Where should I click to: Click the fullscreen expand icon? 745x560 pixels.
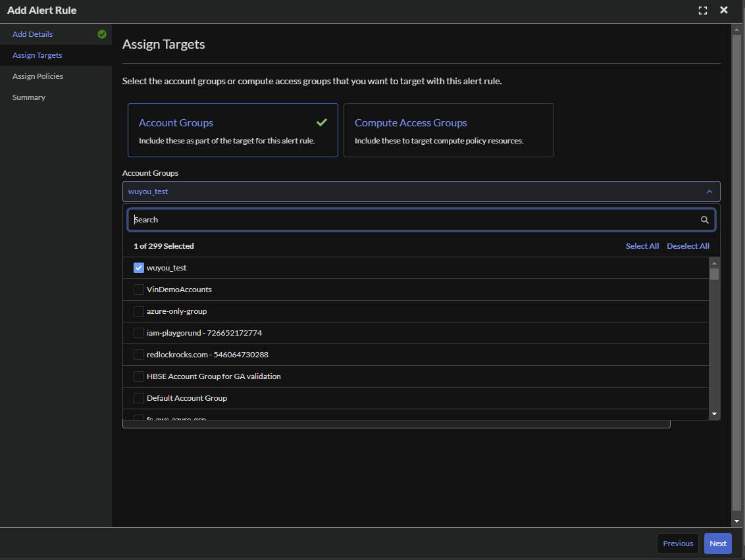point(702,10)
